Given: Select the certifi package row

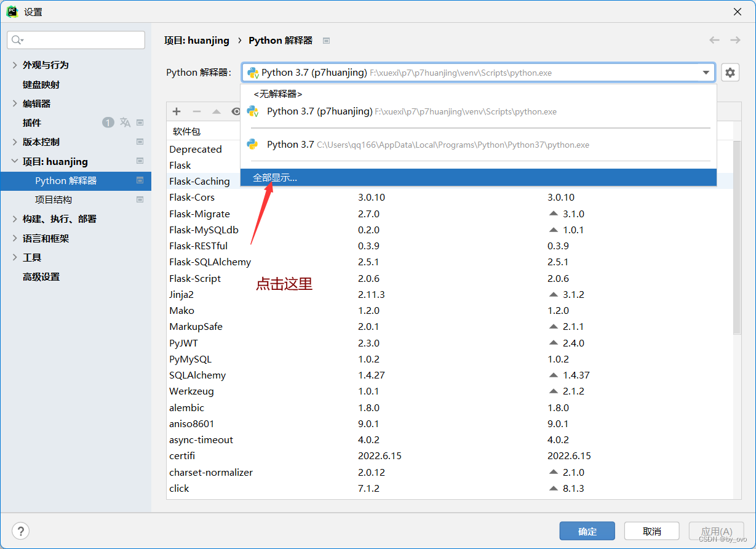Looking at the screenshot, I should (x=450, y=456).
